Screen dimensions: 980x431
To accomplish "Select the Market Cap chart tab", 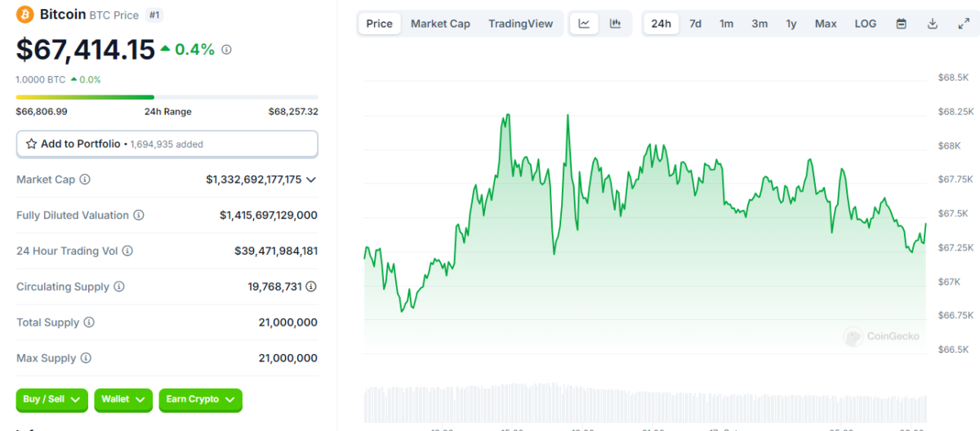I will 440,24.
